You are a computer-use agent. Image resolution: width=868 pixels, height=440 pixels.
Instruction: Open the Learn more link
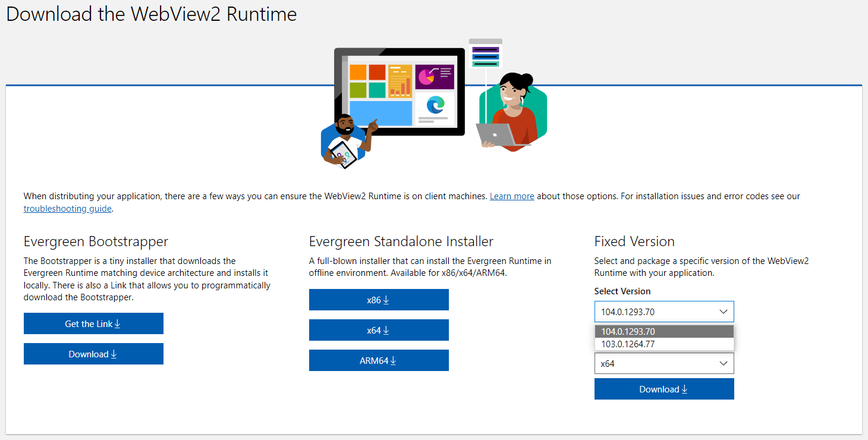[512, 196]
